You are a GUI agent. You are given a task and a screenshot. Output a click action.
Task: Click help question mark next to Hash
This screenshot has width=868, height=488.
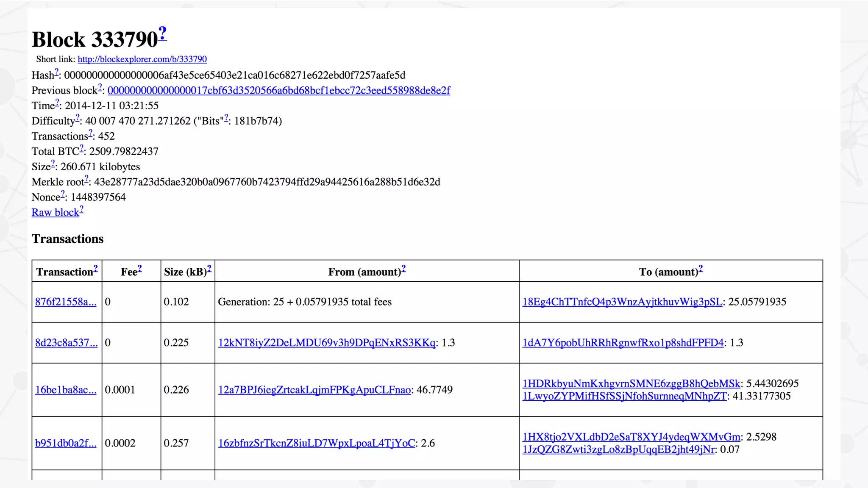click(x=56, y=72)
